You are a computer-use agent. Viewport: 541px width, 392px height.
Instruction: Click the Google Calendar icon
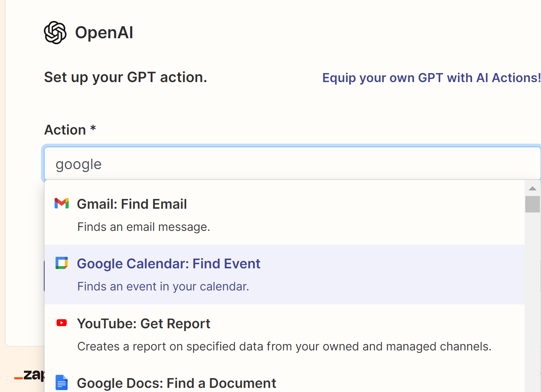[x=61, y=263]
